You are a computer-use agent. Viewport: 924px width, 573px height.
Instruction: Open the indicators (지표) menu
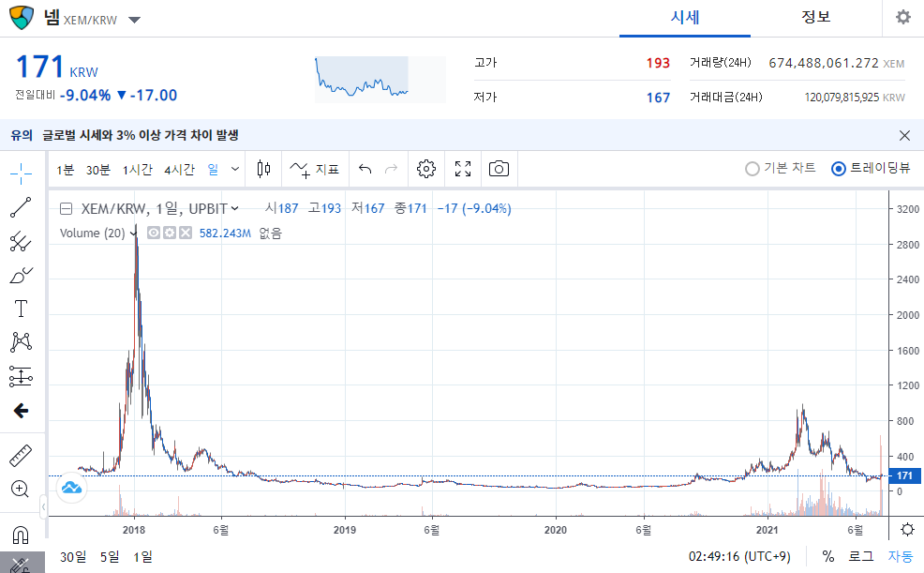(315, 169)
